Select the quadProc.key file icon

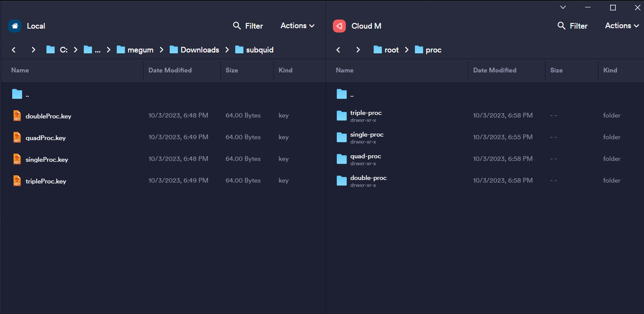(17, 137)
